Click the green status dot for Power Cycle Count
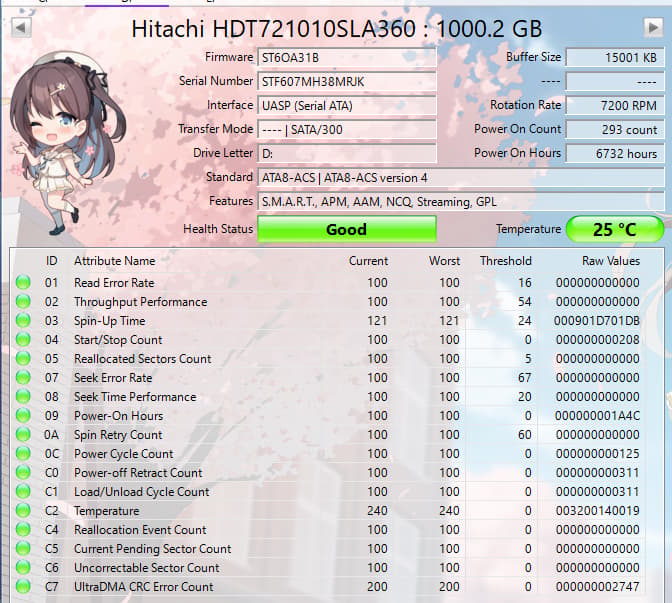The image size is (672, 603). click(23, 453)
